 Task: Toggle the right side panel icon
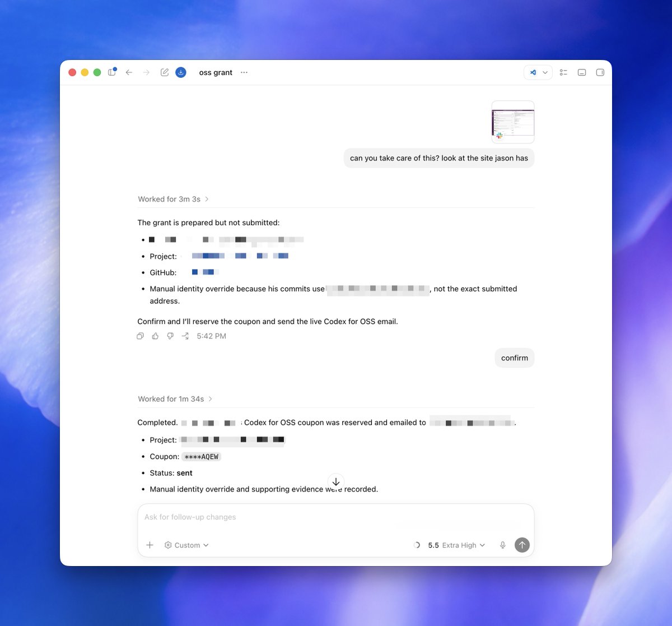(600, 72)
